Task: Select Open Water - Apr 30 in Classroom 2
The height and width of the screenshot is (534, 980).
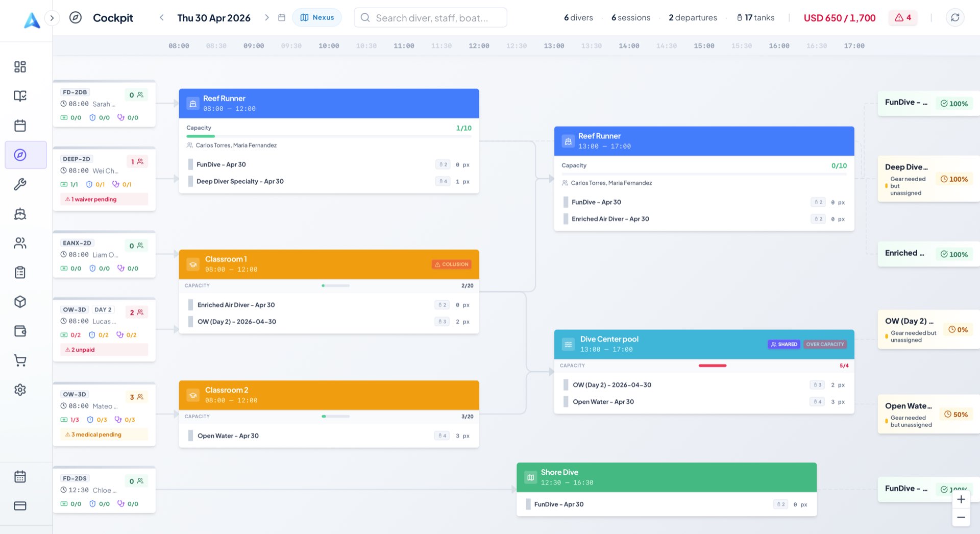Action: (x=329, y=435)
